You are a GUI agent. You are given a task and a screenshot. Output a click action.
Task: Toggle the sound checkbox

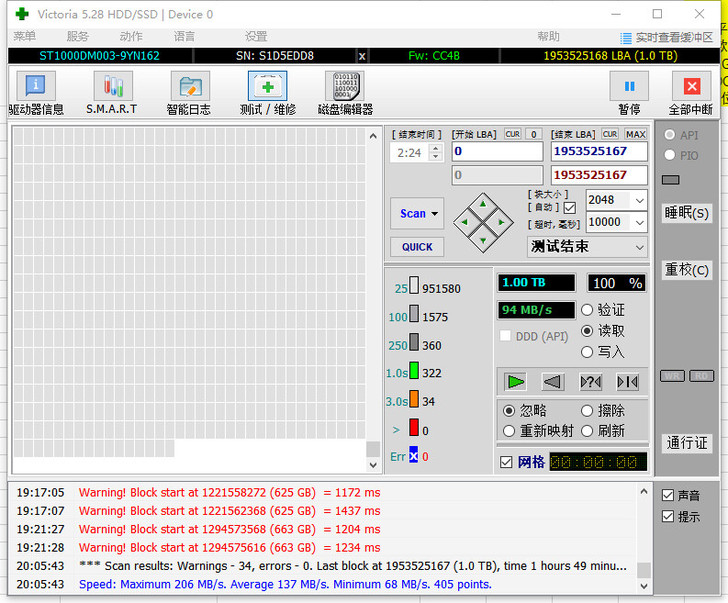668,495
